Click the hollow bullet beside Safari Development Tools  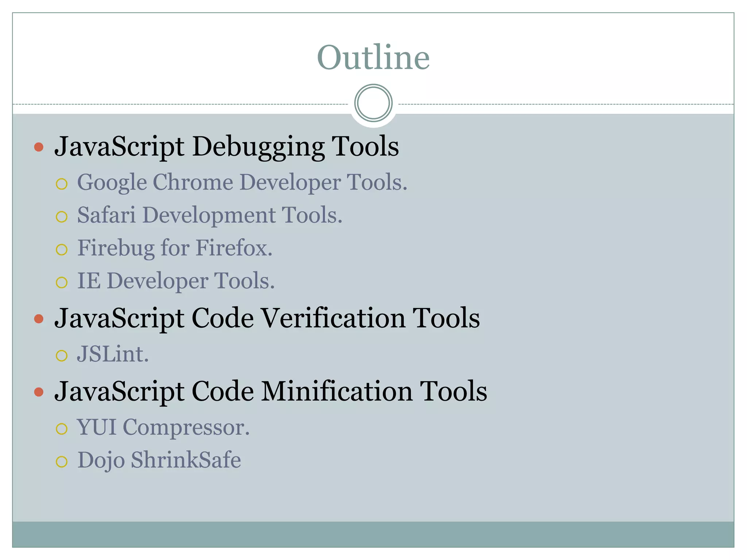pyautogui.click(x=62, y=217)
